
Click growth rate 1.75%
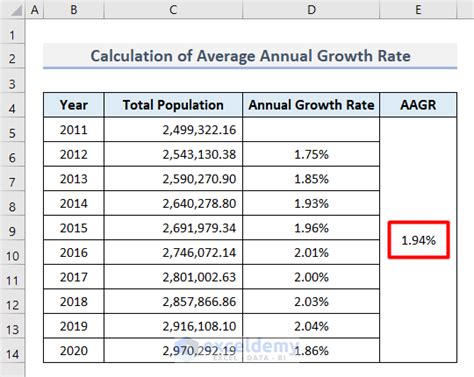click(311, 154)
